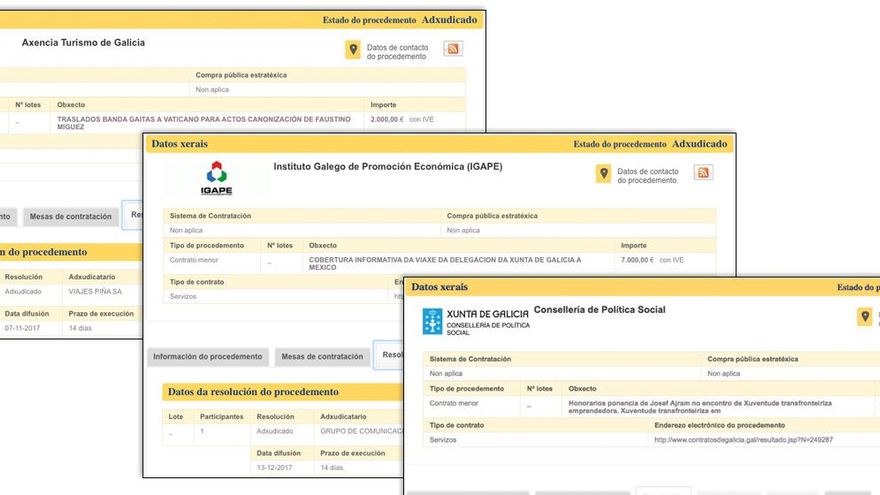The image size is (880, 495).
Task: Select the 'Información do procedemento' tab in IGAPE panel
Action: (208, 357)
